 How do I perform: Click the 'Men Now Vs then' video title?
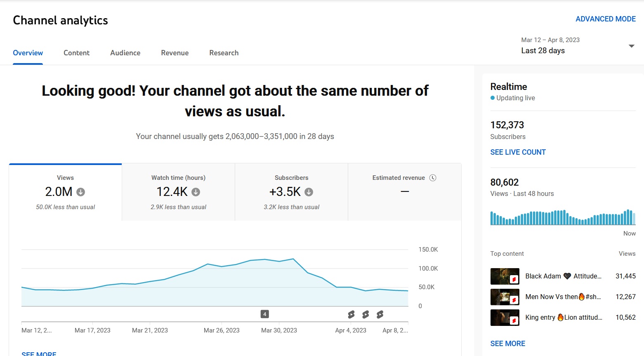click(563, 297)
